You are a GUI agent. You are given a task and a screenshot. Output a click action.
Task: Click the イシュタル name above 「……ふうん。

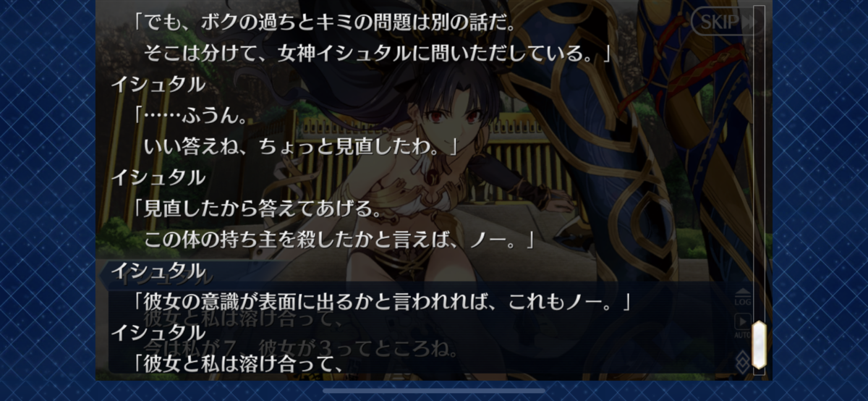point(158,85)
